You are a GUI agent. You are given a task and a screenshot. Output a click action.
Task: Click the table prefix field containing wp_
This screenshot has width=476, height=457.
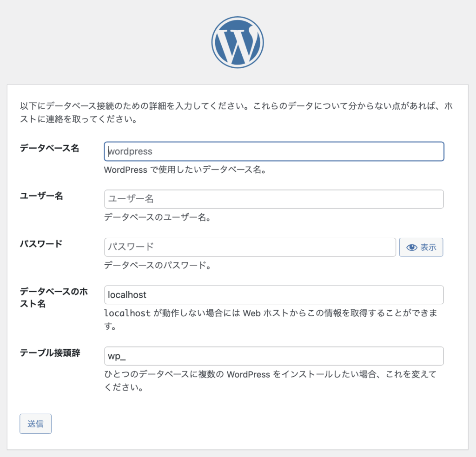(x=274, y=356)
